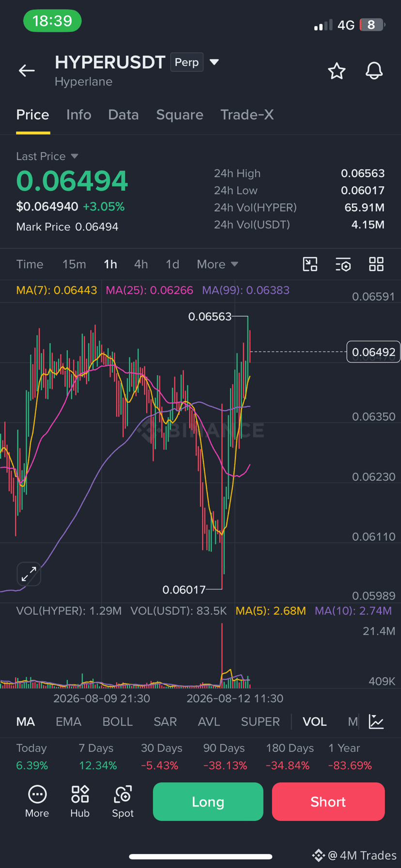Tap the iOS home indicator bar
Viewport: 401px width, 868px height.
[200, 856]
